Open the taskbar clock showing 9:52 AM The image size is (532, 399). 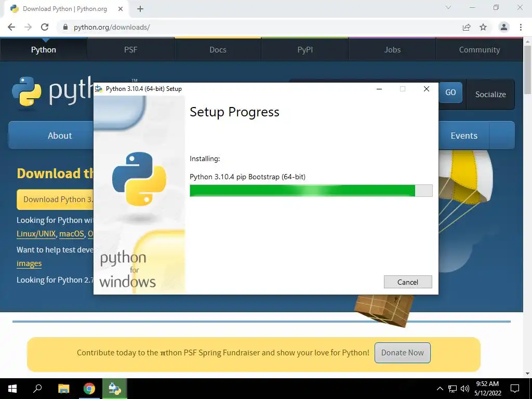click(x=487, y=389)
